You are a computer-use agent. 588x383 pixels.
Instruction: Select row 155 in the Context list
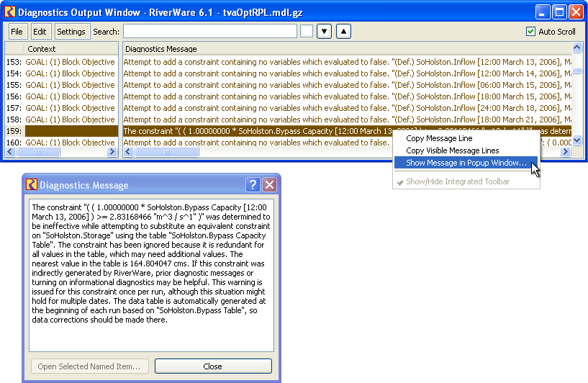[x=61, y=85]
